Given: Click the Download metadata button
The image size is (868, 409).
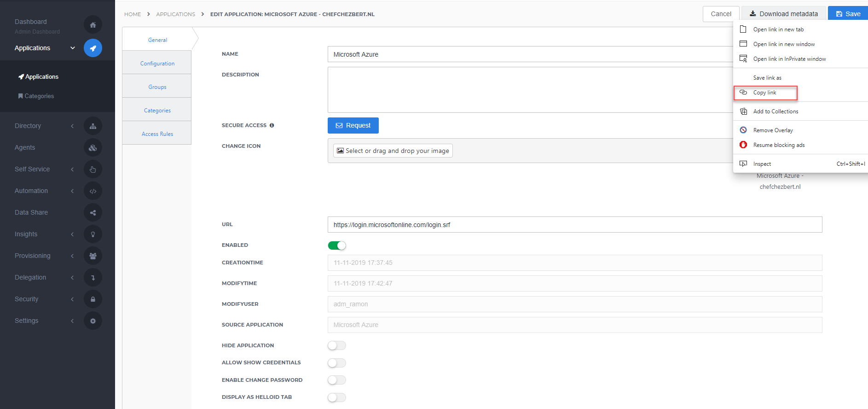Looking at the screenshot, I should coord(784,14).
